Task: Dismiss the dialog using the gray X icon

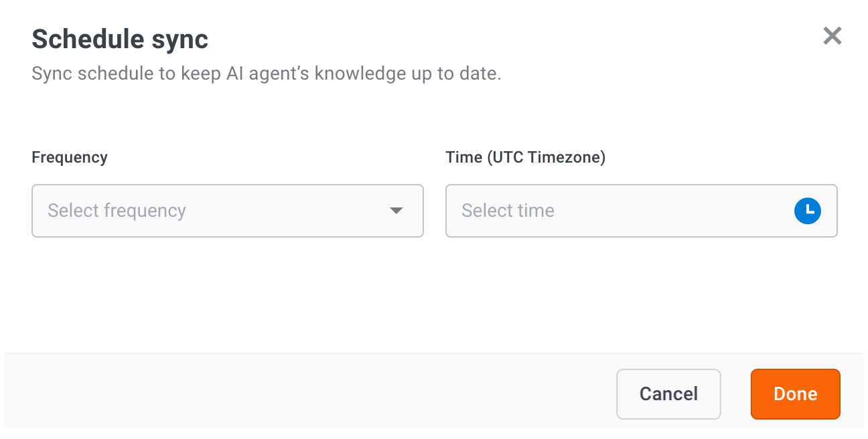Action: coord(832,36)
